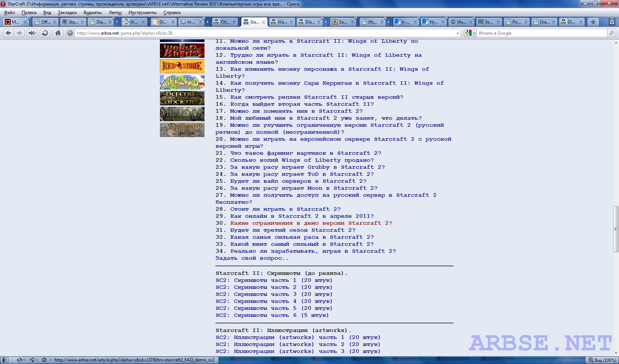
Task: Open the Справка menu
Action: [172, 13]
